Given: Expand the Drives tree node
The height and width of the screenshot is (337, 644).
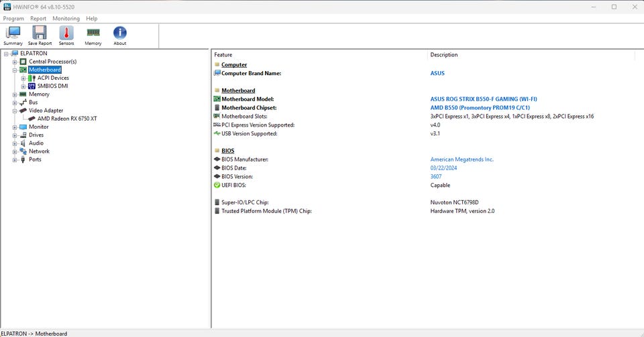Looking at the screenshot, I should click(x=15, y=135).
